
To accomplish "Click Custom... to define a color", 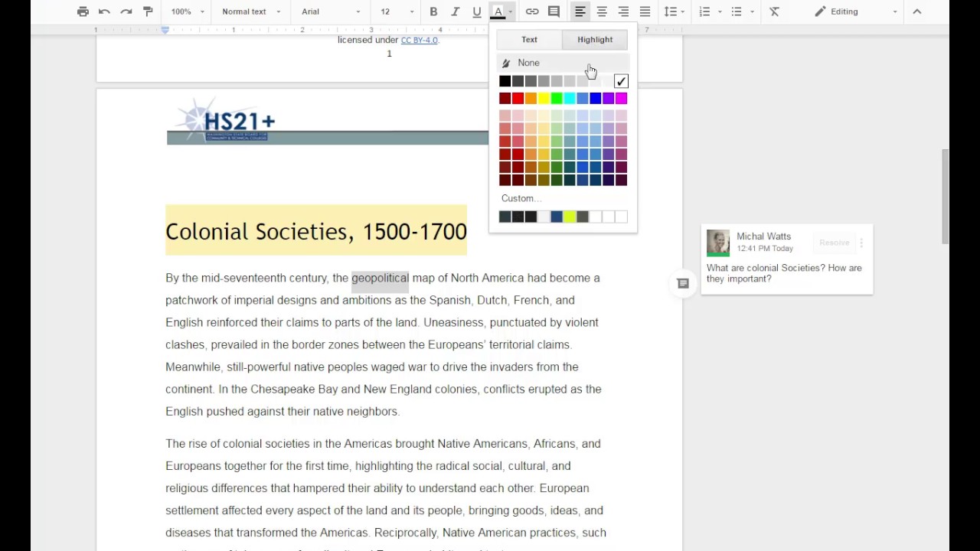I will [521, 198].
